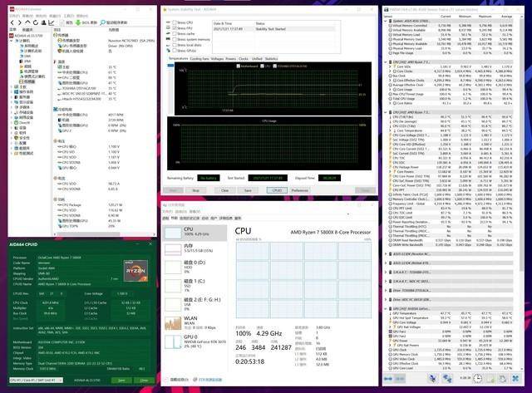Switch to the Cooling Fans tab
The width and height of the screenshot is (532, 393).
199,59
